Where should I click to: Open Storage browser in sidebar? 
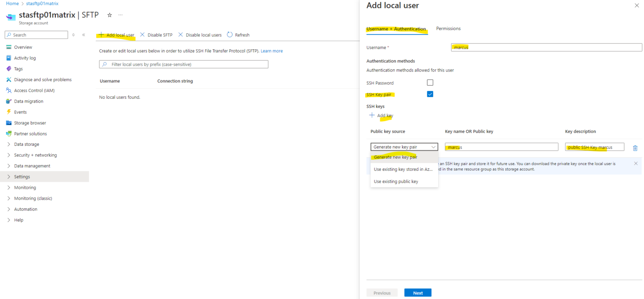[30, 123]
